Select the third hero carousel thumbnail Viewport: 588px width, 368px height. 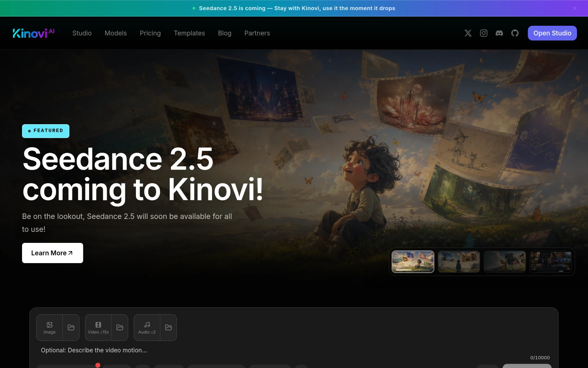[x=505, y=262]
